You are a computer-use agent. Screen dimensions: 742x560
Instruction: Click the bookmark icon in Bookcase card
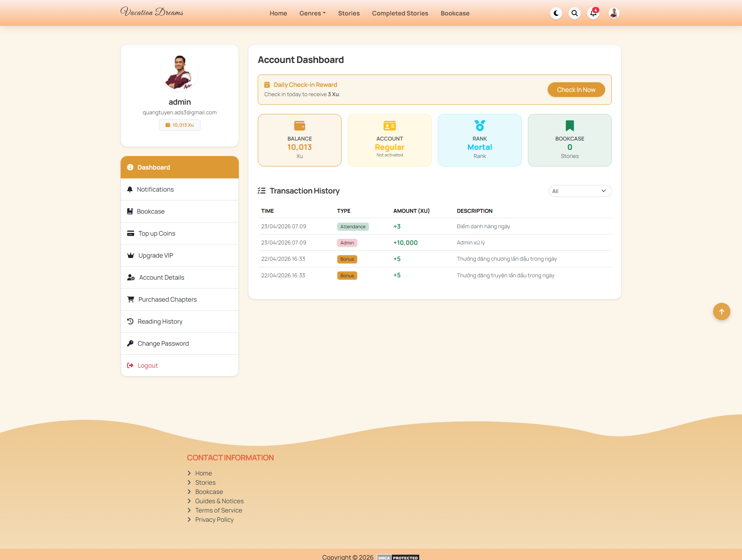(570, 126)
